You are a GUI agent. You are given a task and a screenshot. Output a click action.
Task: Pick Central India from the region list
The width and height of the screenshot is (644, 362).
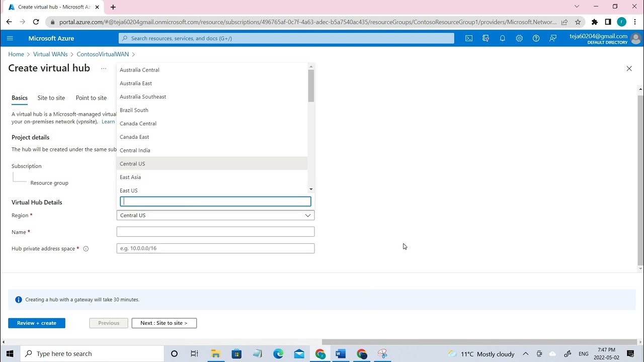point(212,150)
